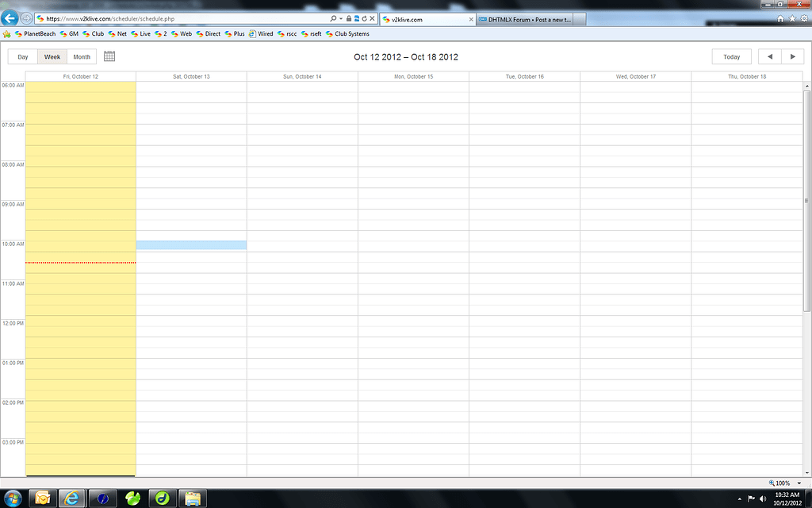
Task: Click the browser Home icon
Action: point(780,17)
